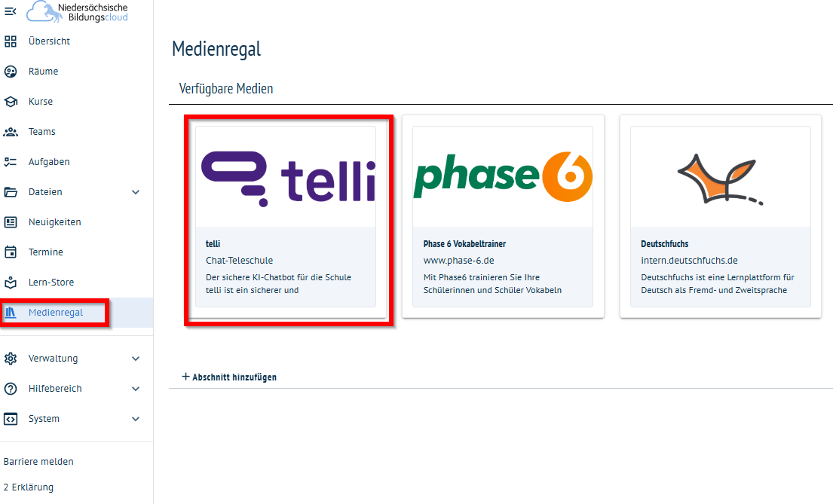Open the Barriere melden link
The height and width of the screenshot is (504, 833).
38,462
